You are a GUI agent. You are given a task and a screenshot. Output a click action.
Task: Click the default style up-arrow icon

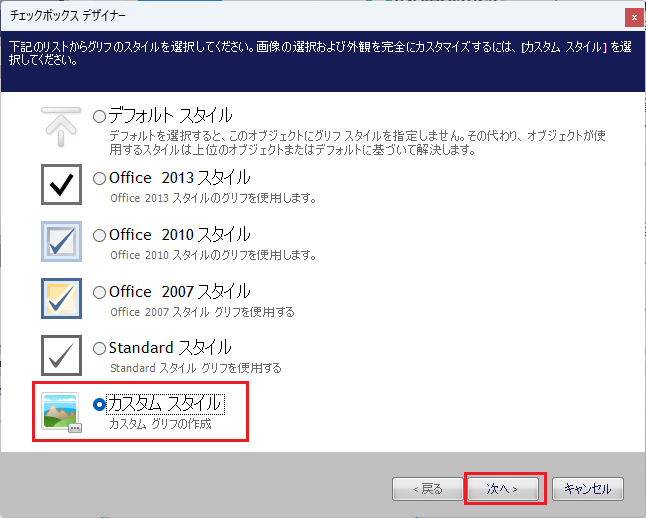tap(61, 127)
